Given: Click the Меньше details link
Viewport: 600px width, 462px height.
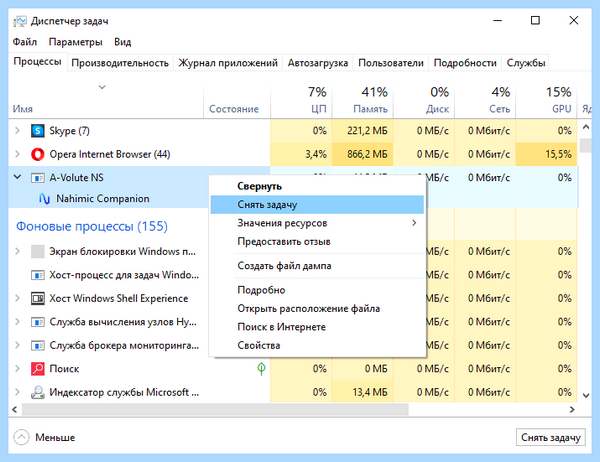Looking at the screenshot, I should (55, 438).
